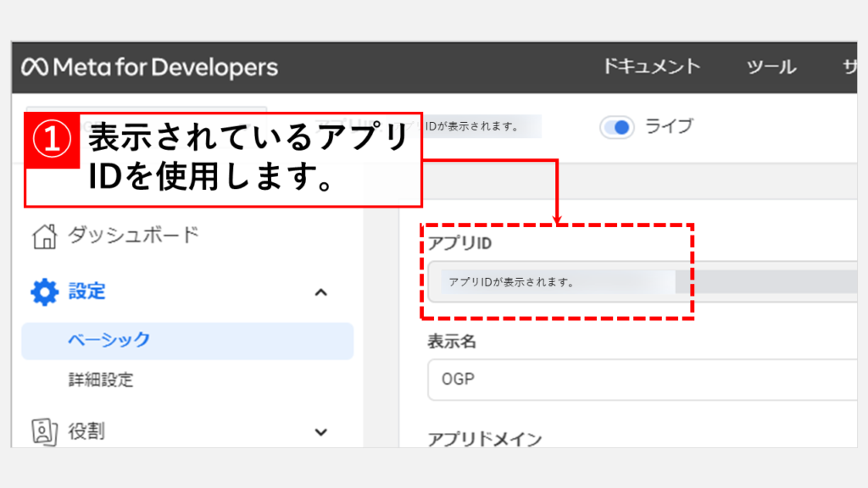Select ベーシック in the settings submenu

108,340
